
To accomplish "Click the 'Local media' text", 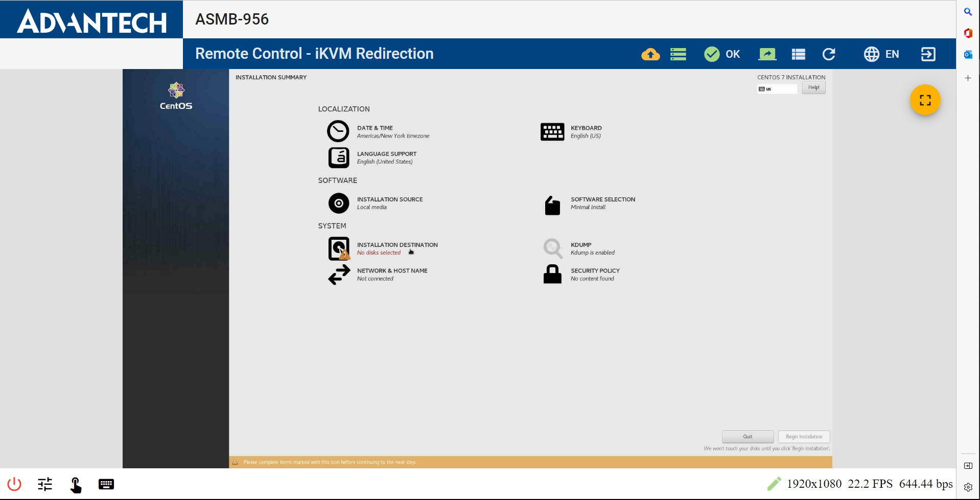I will pyautogui.click(x=371, y=207).
